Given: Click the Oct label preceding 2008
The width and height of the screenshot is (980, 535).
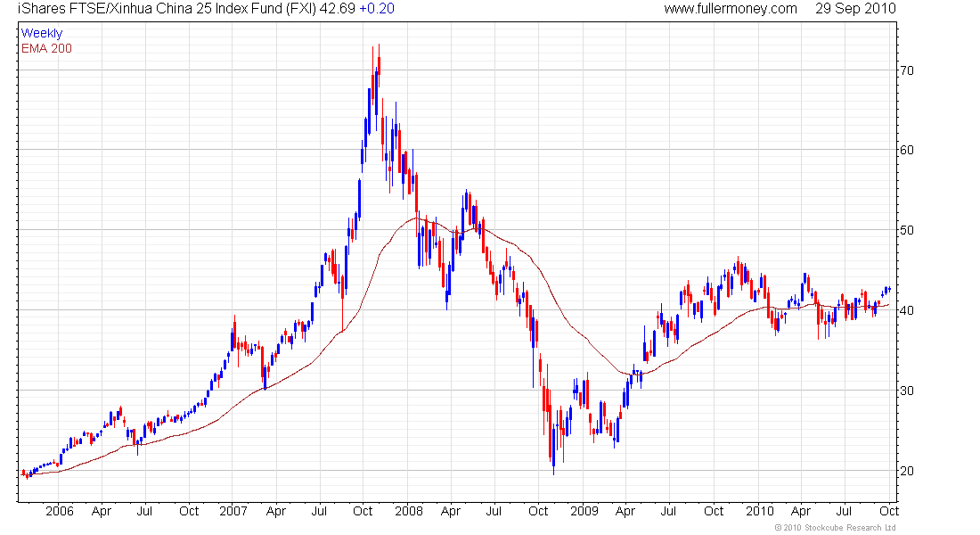Looking at the screenshot, I should pos(363,511).
